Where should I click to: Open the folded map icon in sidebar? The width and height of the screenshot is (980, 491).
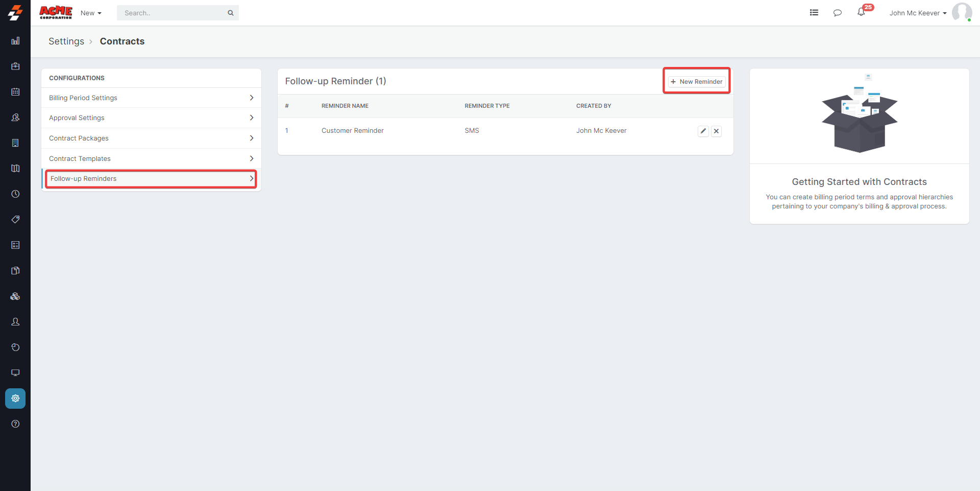pyautogui.click(x=15, y=169)
